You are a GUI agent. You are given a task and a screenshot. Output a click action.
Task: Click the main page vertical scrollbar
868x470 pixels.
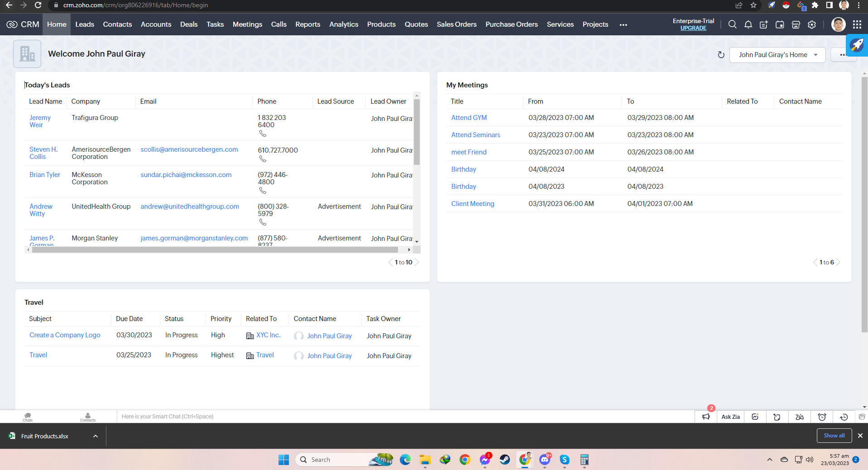864,204
